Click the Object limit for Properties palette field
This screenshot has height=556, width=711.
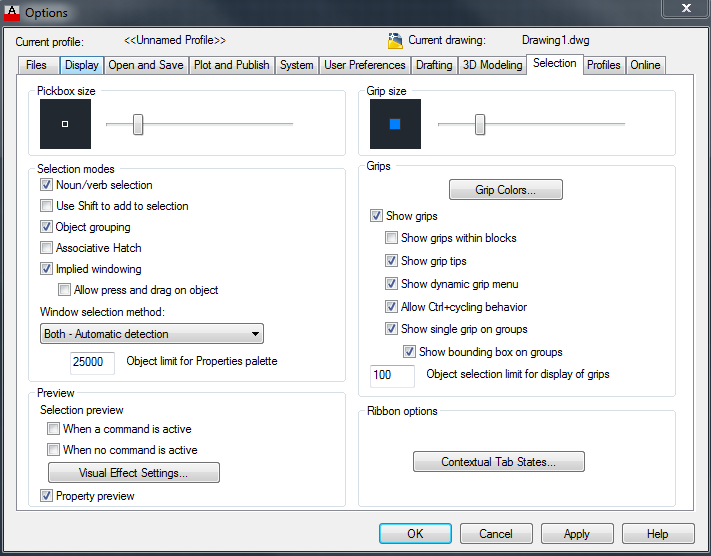[92, 362]
